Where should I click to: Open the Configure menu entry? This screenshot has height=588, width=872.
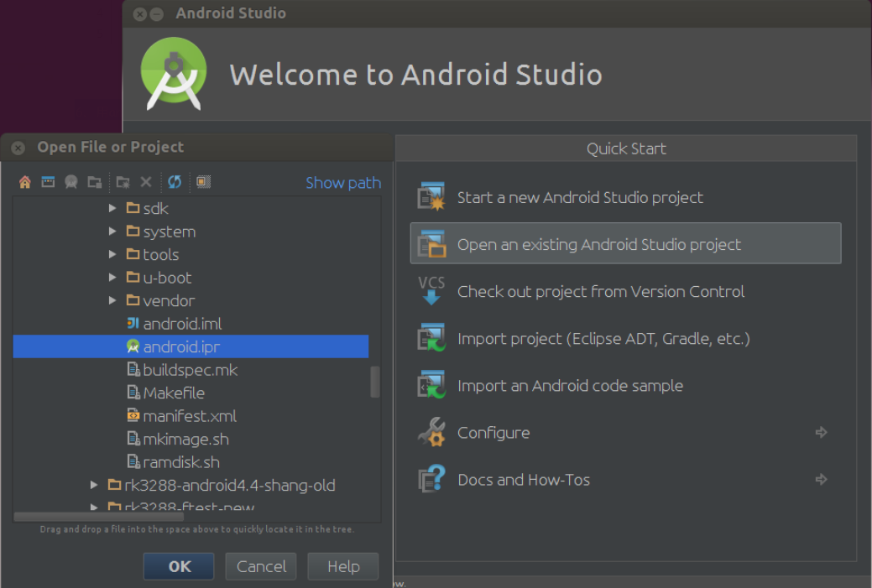[x=625, y=432]
